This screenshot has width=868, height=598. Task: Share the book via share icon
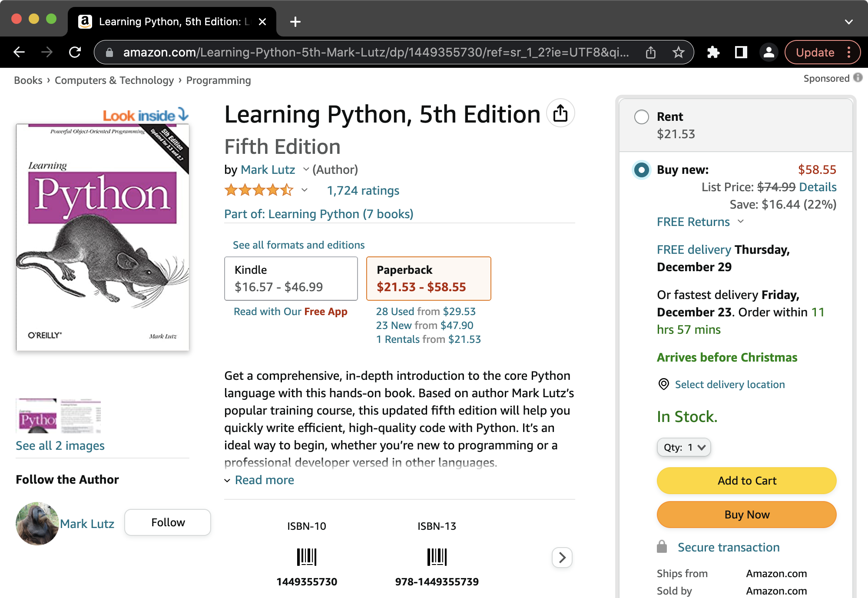560,113
